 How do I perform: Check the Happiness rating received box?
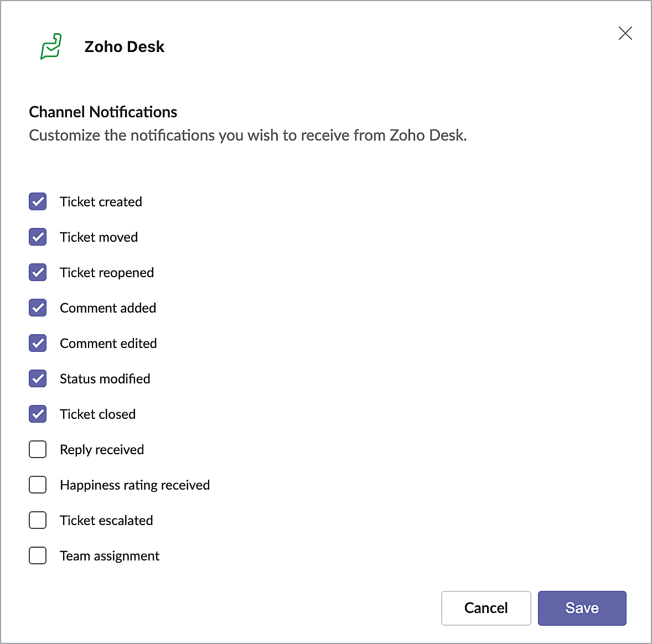38,485
